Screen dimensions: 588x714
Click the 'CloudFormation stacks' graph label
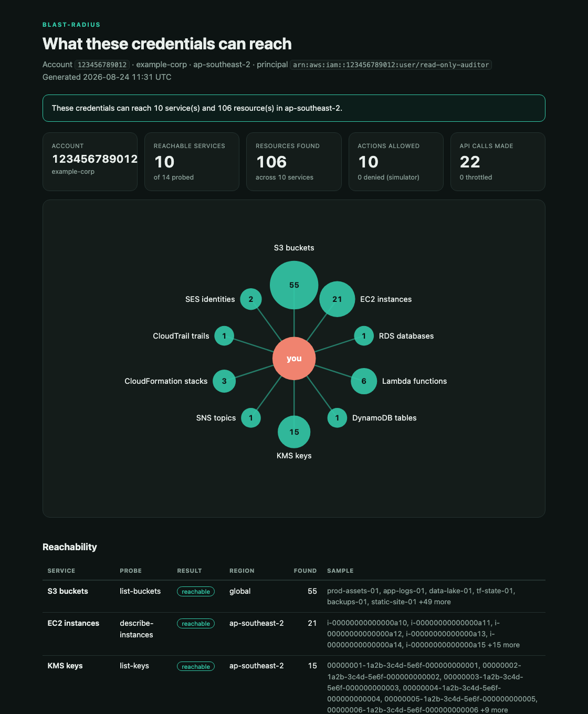click(x=166, y=381)
